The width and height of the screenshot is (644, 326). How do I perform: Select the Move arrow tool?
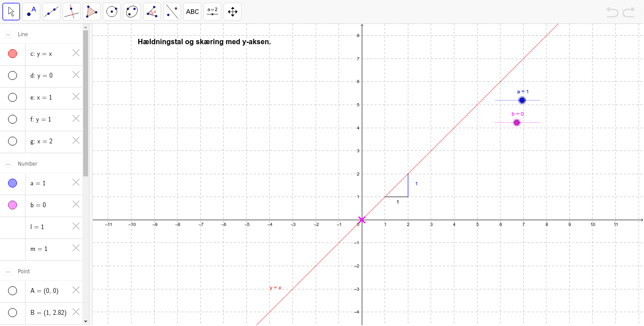coord(11,12)
